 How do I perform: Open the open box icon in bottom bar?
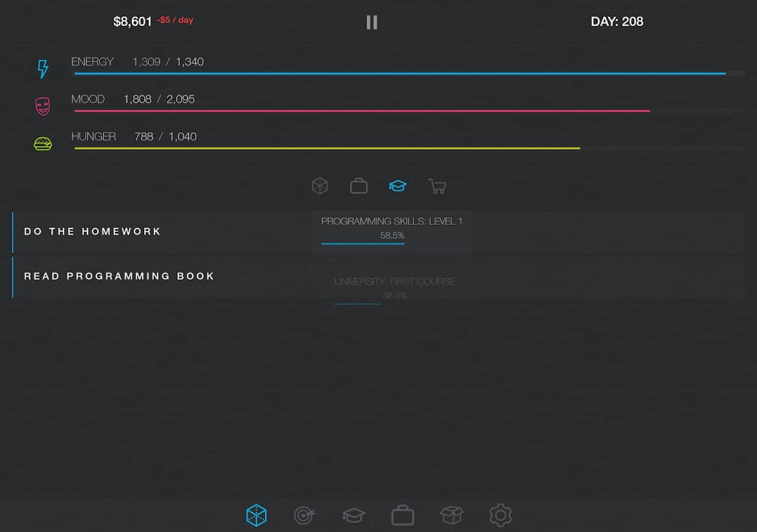point(452,515)
